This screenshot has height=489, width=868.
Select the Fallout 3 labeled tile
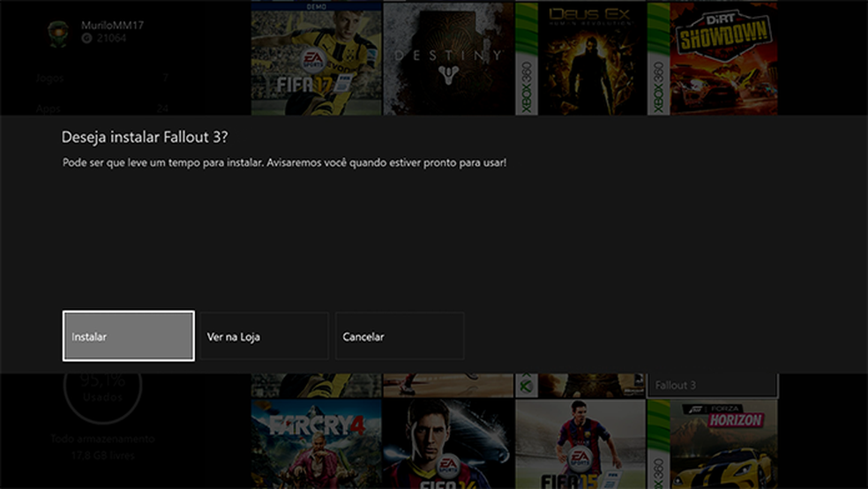click(x=712, y=386)
